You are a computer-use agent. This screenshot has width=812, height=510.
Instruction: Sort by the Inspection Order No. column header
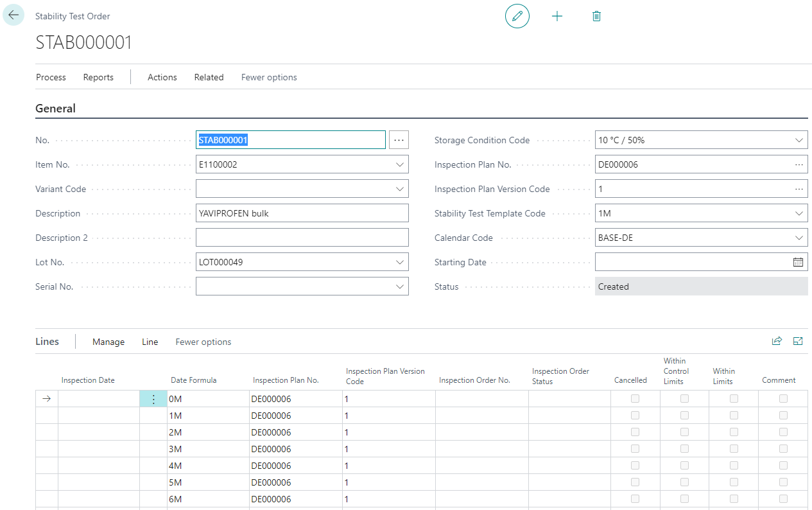[474, 380]
